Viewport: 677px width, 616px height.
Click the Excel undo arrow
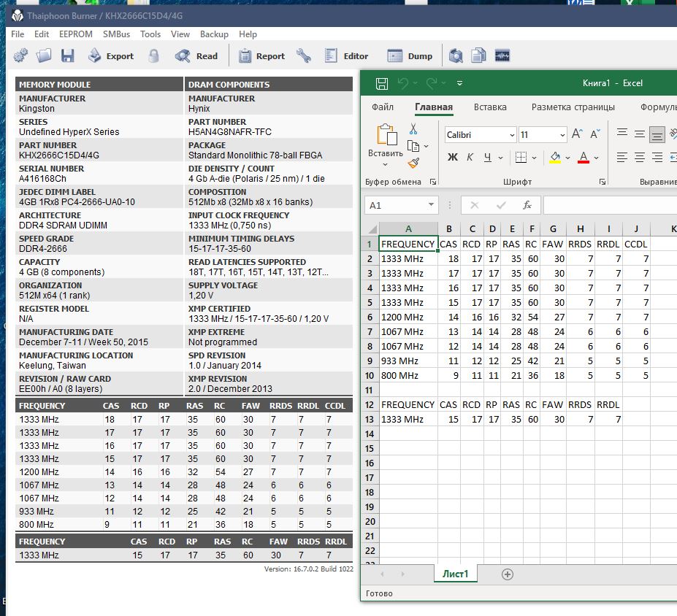point(403,83)
